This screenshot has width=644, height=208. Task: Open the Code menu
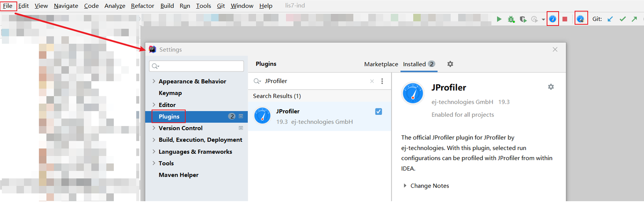click(x=91, y=6)
